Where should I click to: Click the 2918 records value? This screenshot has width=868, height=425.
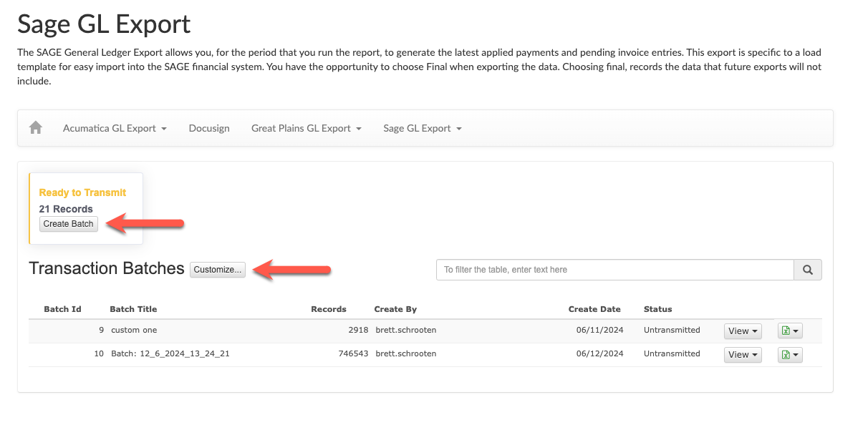pyautogui.click(x=359, y=331)
